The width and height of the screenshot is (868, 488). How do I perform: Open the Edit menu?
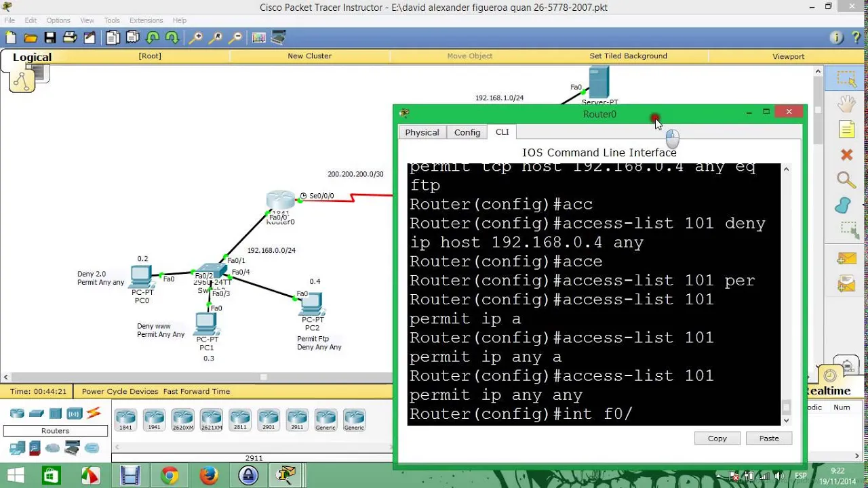point(31,20)
